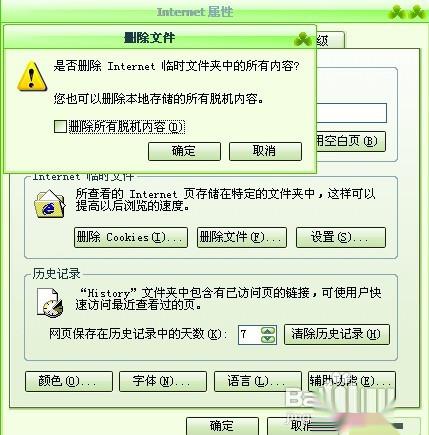Click clover icon on 删除文件 title bar
The width and height of the screenshot is (429, 435).
coord(303,39)
